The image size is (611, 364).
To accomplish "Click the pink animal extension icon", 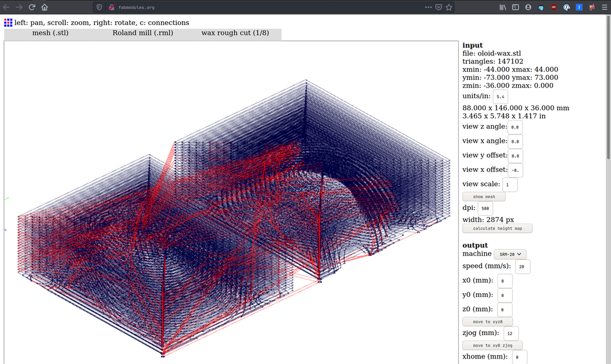I will point(592,7).
